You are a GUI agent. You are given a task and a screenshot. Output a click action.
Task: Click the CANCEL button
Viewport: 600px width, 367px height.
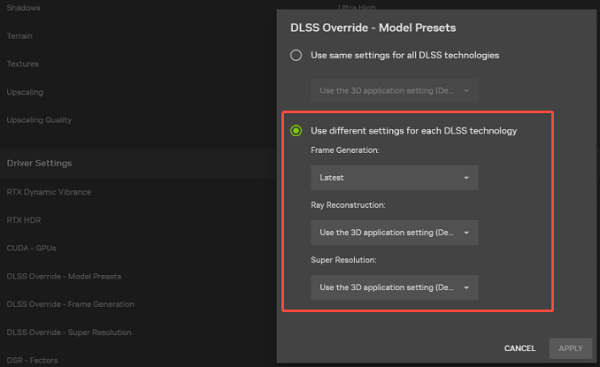click(520, 348)
